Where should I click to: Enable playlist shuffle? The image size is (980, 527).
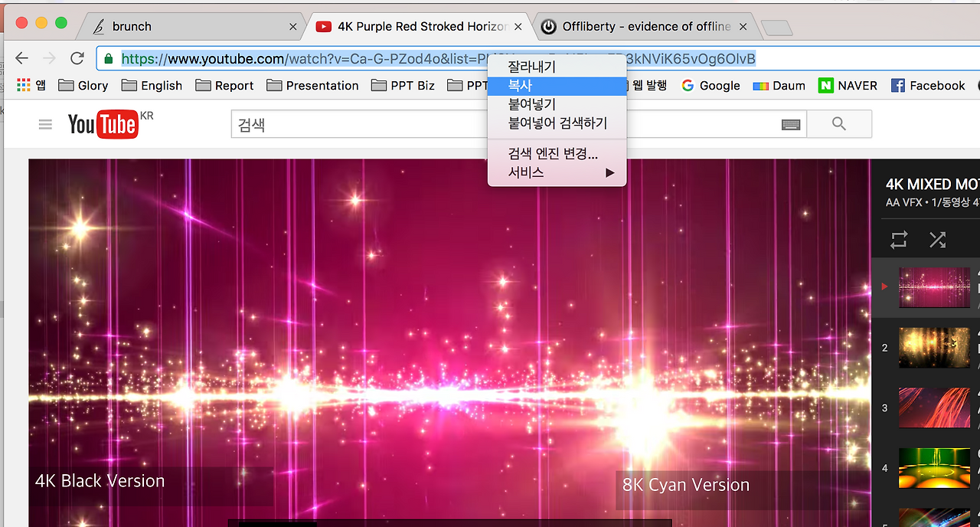click(938, 240)
